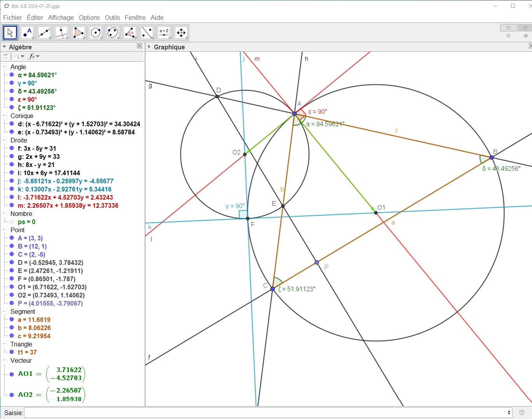Select the Move arrow tool

click(10, 33)
